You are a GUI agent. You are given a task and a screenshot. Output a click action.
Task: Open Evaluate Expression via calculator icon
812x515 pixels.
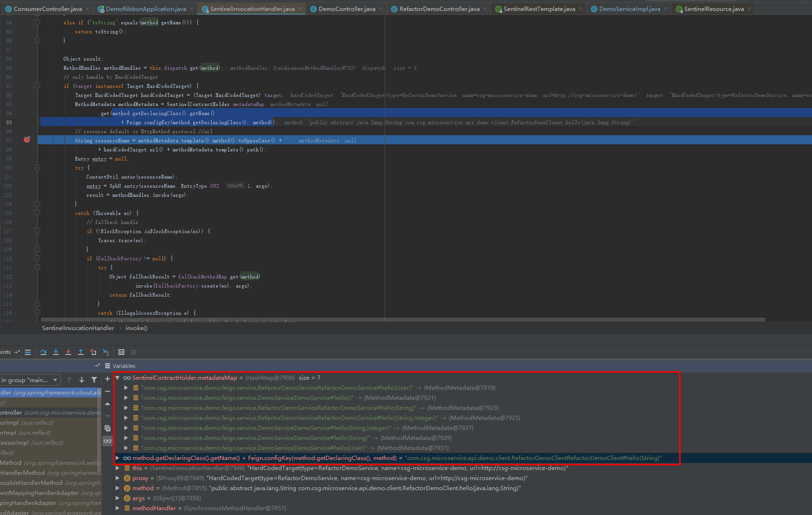[x=121, y=352]
